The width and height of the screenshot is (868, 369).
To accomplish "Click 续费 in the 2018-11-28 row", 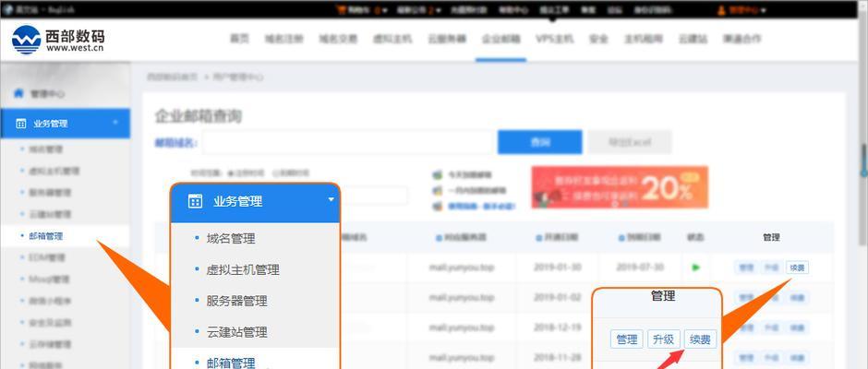I will [797, 357].
